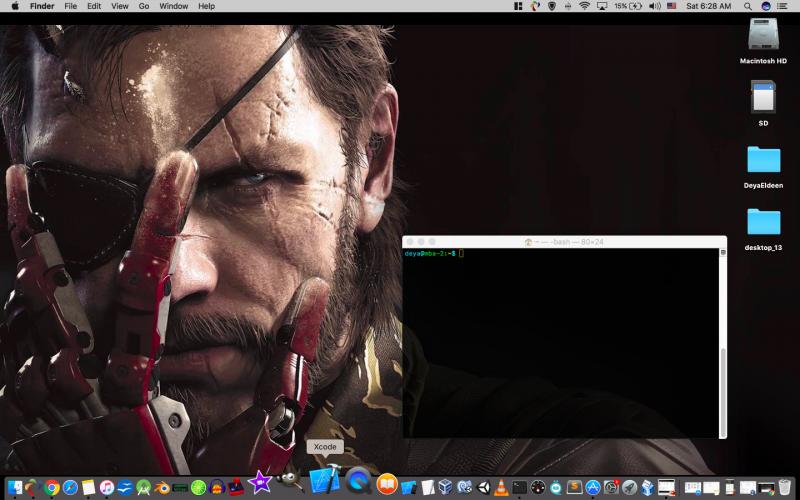Launch Audacity from the dock
The image size is (800, 500).
217,488
